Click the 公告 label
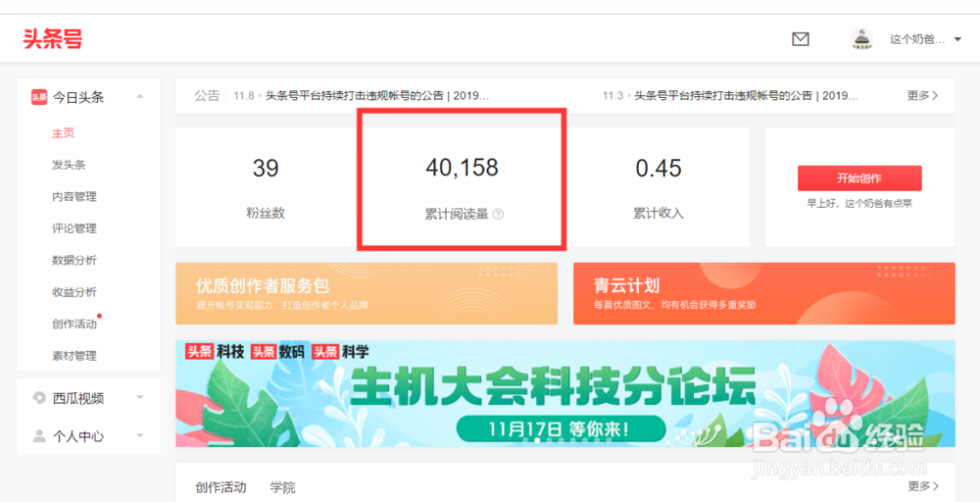Image resolution: width=980 pixels, height=502 pixels. [x=207, y=96]
